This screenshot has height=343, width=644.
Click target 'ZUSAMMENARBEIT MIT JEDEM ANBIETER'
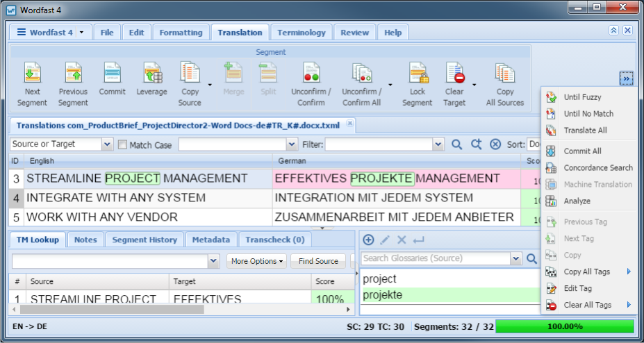click(x=395, y=217)
